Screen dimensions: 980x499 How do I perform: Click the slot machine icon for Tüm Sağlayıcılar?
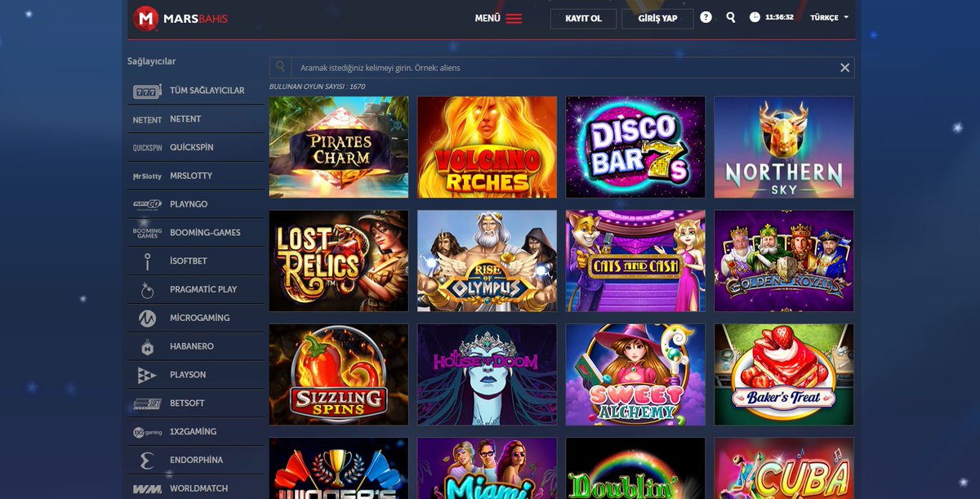pos(147,91)
